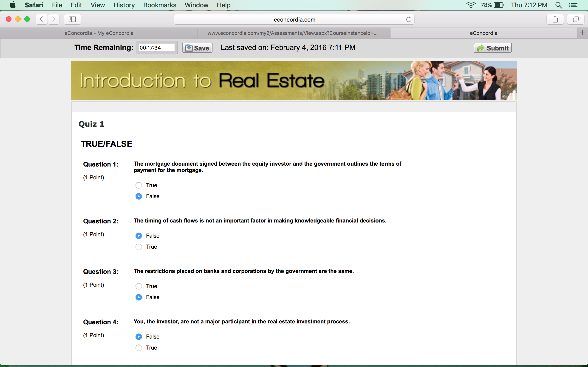The width and height of the screenshot is (588, 367).
Task: Select False for Question 4
Action: 139,337
